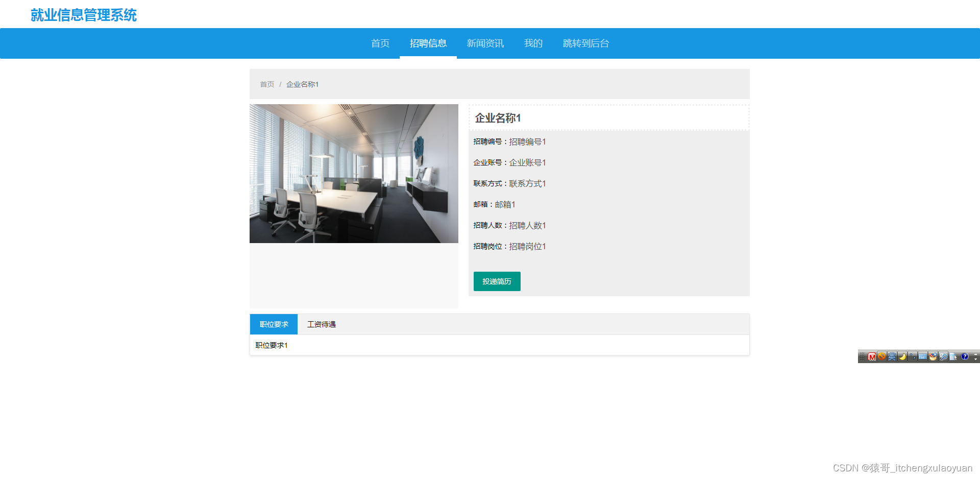This screenshot has width=980, height=478.
Task: Click the 首页 breadcrumb link
Action: point(267,84)
